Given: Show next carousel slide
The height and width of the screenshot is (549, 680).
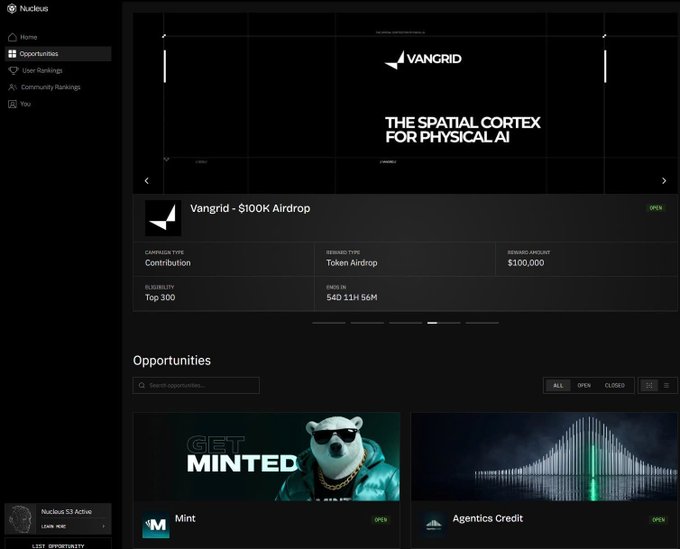Looking at the screenshot, I should pyautogui.click(x=664, y=180).
